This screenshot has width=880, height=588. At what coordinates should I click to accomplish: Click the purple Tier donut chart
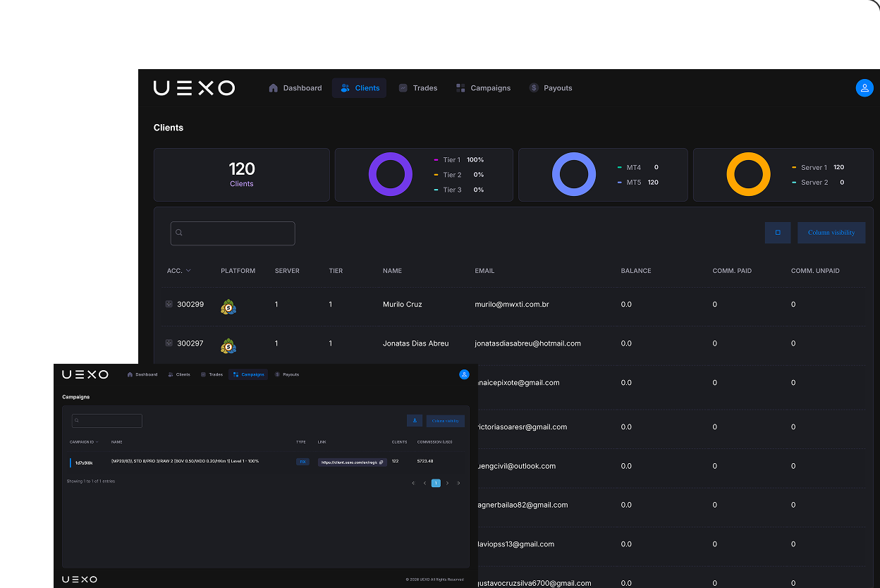(x=391, y=174)
